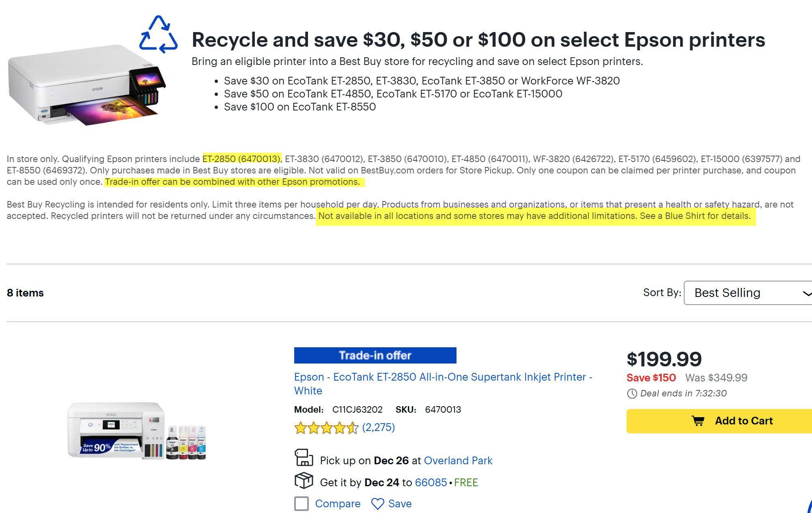Click the 66085 ZIP code link
The height and width of the screenshot is (513, 812).
[x=431, y=483]
